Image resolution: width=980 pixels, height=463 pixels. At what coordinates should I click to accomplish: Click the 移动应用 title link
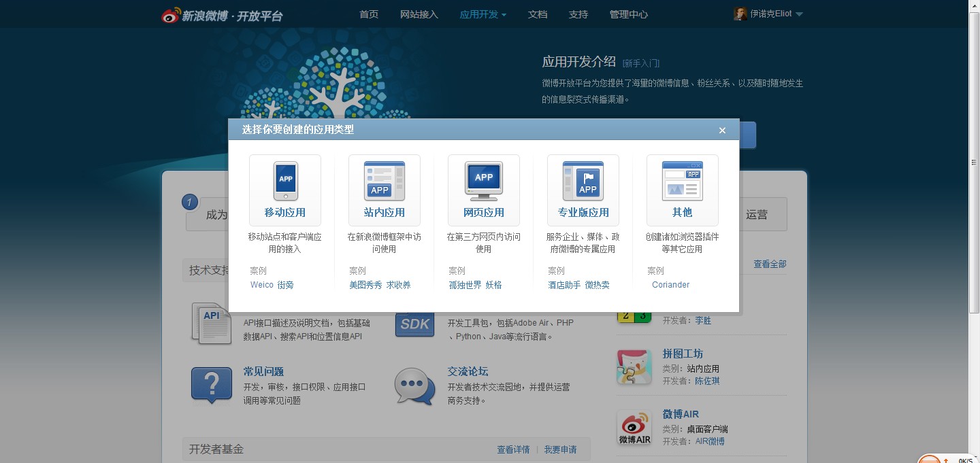pyautogui.click(x=285, y=212)
